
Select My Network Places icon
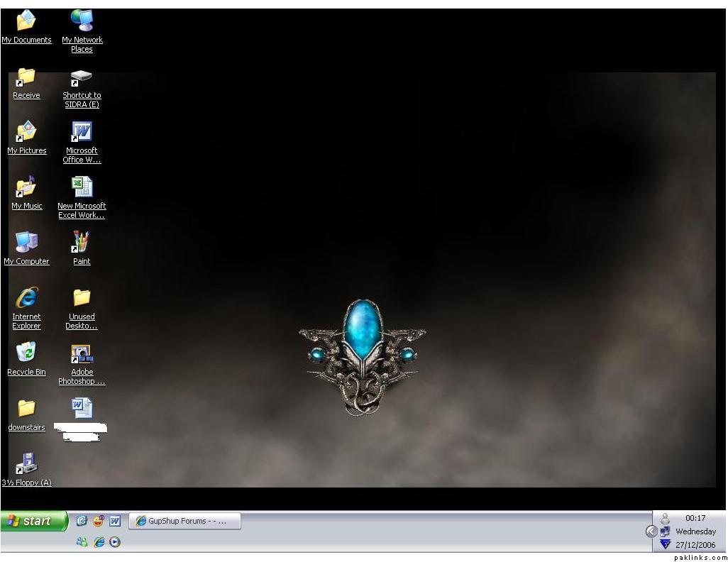click(82, 21)
